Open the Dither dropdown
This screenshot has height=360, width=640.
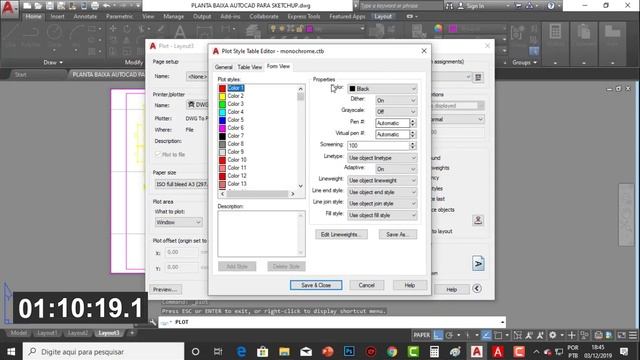click(x=396, y=100)
